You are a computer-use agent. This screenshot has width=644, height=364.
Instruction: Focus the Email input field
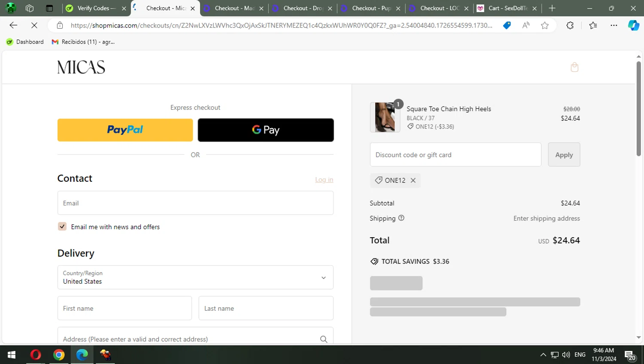[195, 203]
